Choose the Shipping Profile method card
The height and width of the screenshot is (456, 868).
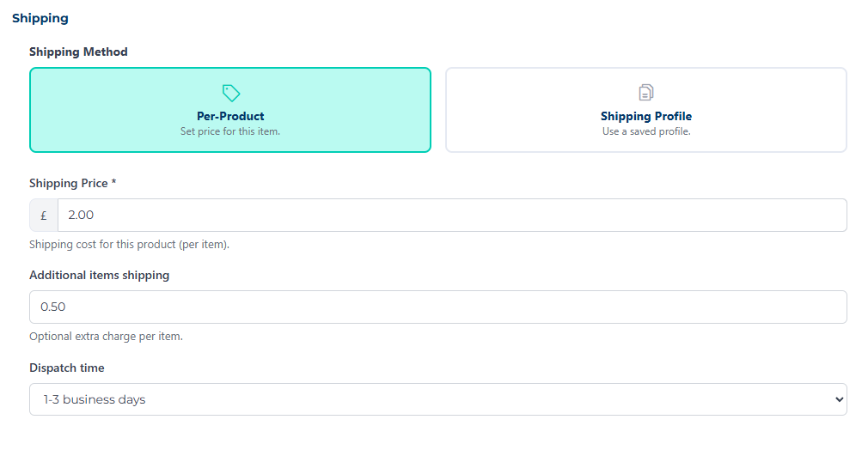coord(645,110)
